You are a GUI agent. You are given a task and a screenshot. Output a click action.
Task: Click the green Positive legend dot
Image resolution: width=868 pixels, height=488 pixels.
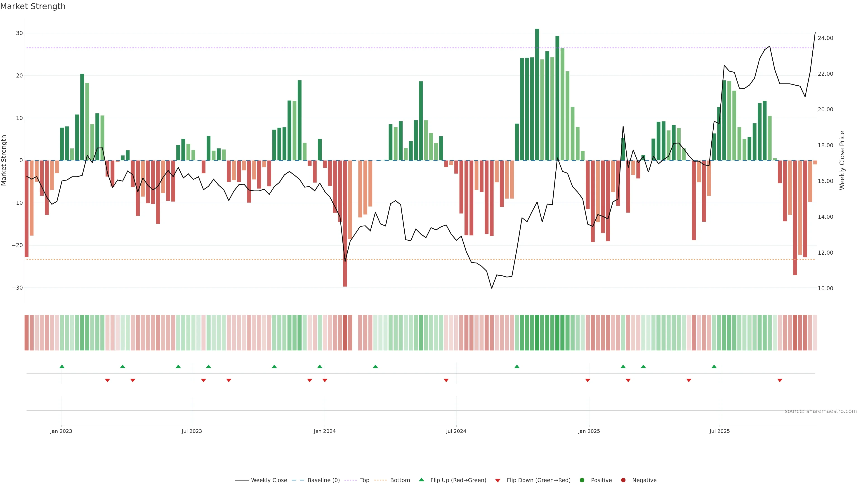[582, 480]
